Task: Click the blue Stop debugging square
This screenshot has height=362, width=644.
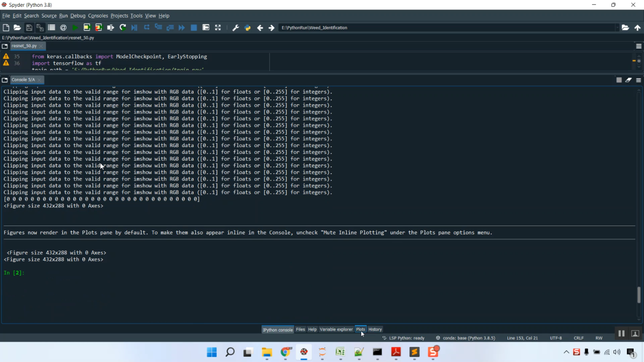Action: coord(194,27)
